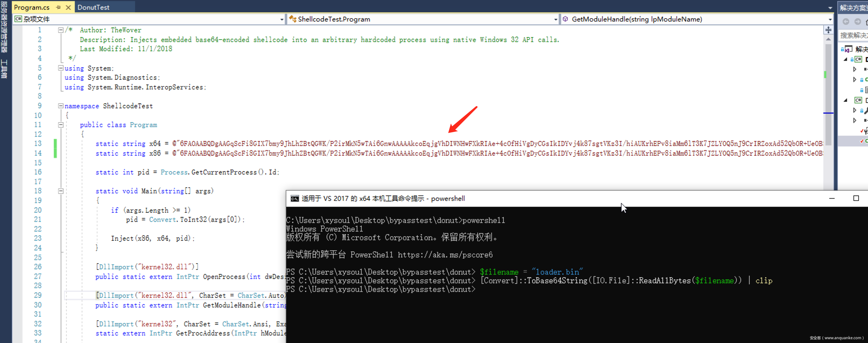Click the PowerShell window console icon

tap(295, 199)
